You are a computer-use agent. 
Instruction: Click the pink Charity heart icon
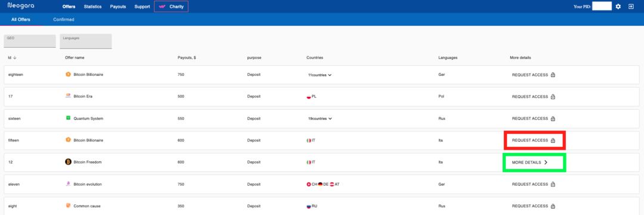tap(162, 7)
